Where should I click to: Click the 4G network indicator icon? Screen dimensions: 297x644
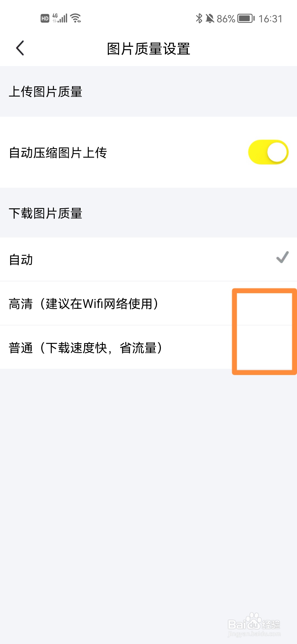coord(55,17)
